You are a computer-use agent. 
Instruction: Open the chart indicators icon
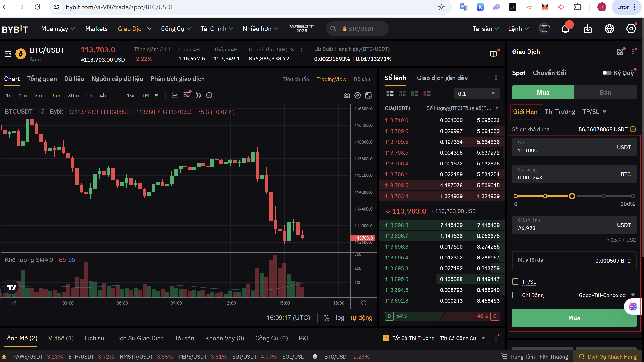coord(175,95)
